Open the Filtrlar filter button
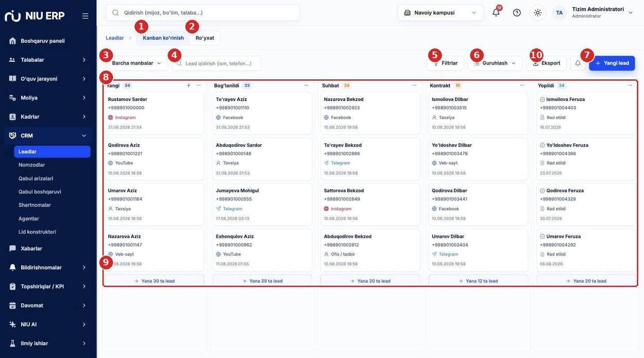This screenshot has width=644, height=358. tap(446, 63)
